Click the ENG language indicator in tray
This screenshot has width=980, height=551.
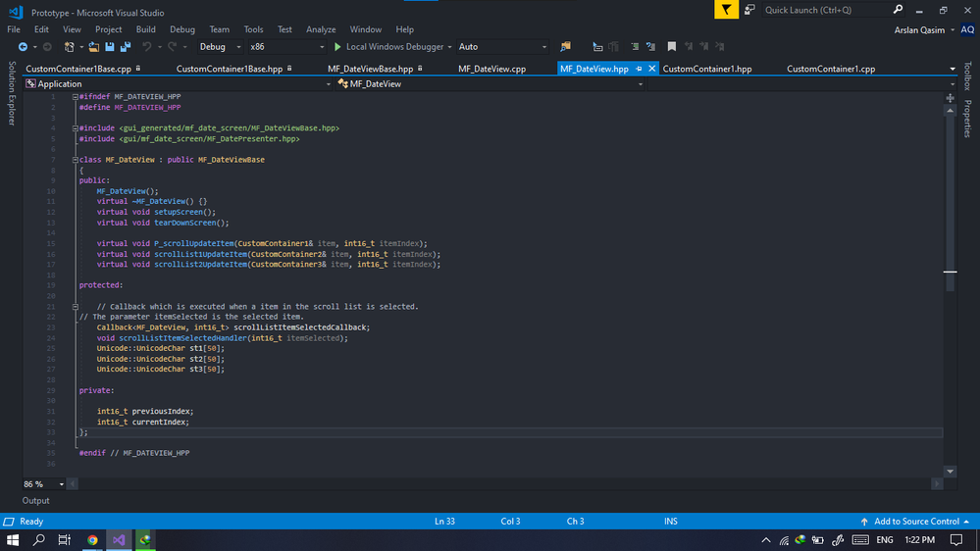pos(885,540)
